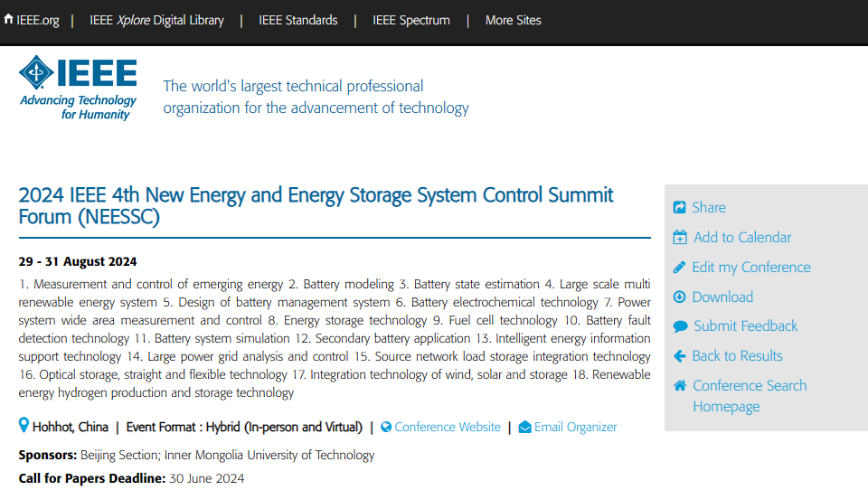
Task: Go to IEEE Standards
Action: [x=297, y=20]
